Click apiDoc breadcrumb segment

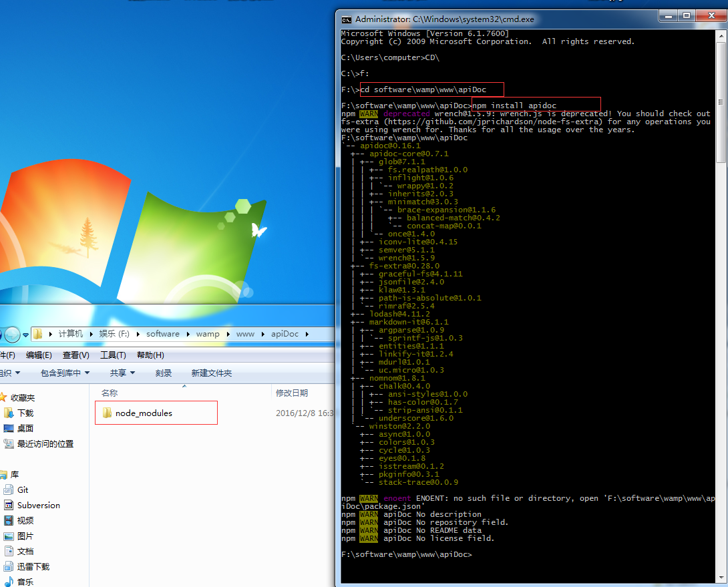pyautogui.click(x=285, y=334)
